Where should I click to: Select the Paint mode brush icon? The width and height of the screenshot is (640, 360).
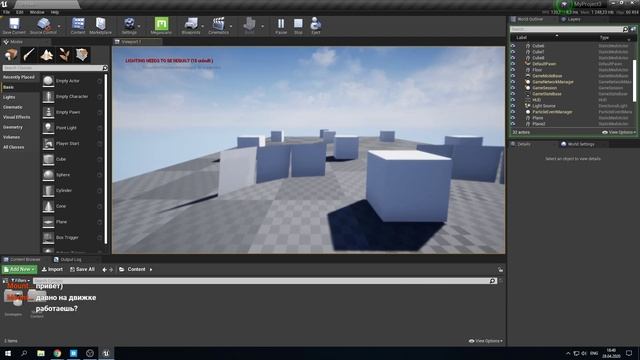coord(29,55)
